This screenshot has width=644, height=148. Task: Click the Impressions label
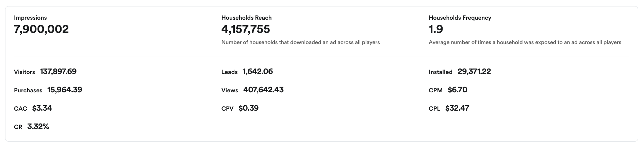pos(30,18)
